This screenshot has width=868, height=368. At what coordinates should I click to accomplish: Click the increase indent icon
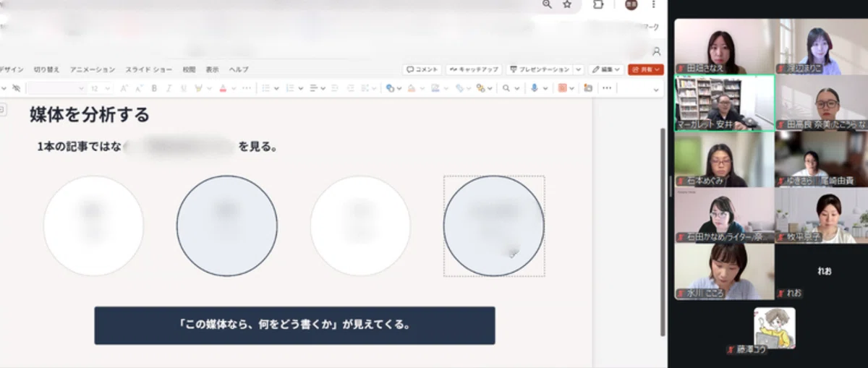pyautogui.click(x=351, y=88)
